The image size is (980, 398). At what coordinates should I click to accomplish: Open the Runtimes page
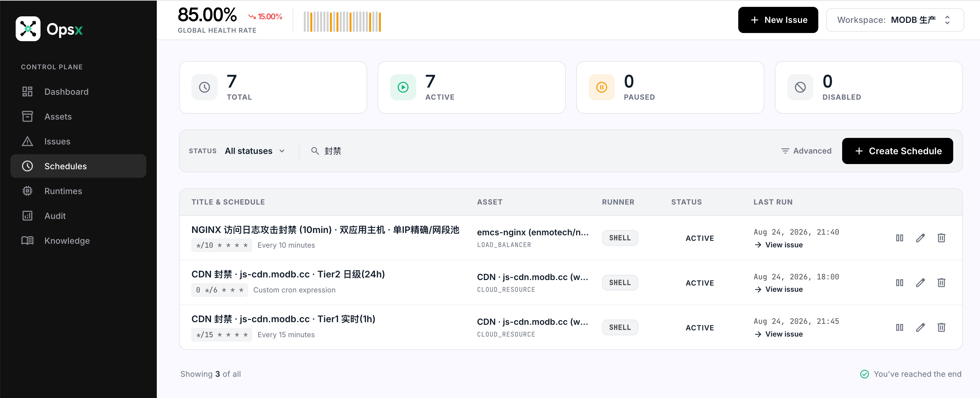(78, 191)
